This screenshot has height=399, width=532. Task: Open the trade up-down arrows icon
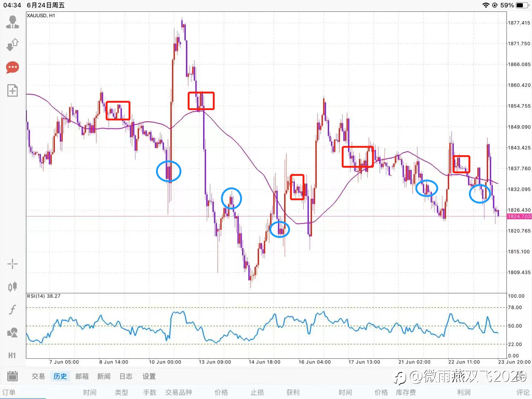tap(12, 45)
